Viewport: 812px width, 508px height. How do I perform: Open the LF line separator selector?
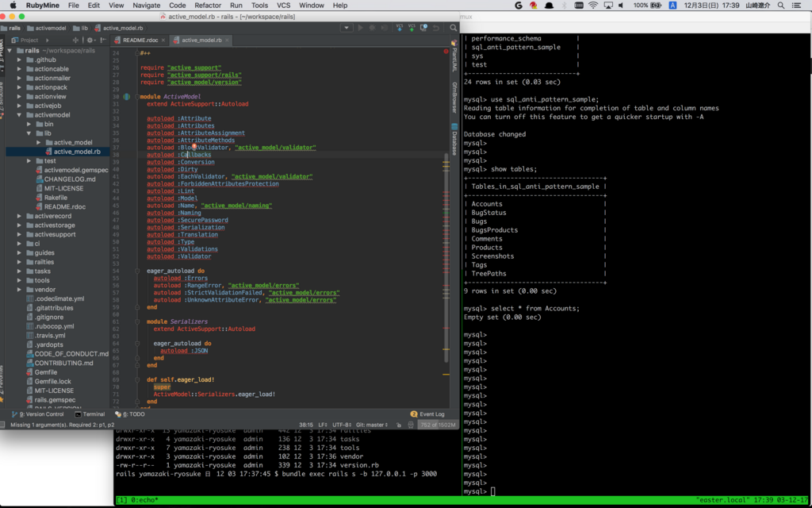tap(323, 425)
